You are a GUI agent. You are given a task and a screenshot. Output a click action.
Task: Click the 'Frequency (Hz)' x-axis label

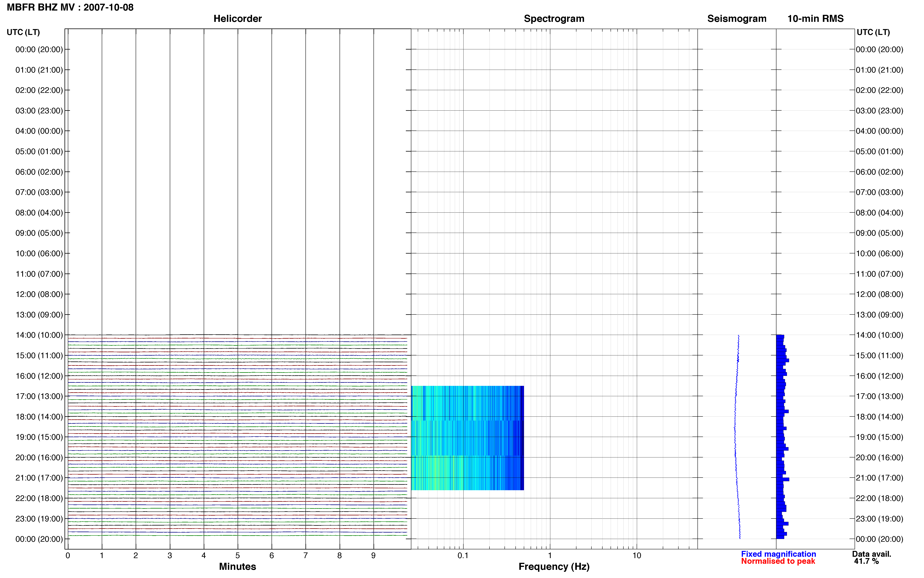pyautogui.click(x=554, y=566)
